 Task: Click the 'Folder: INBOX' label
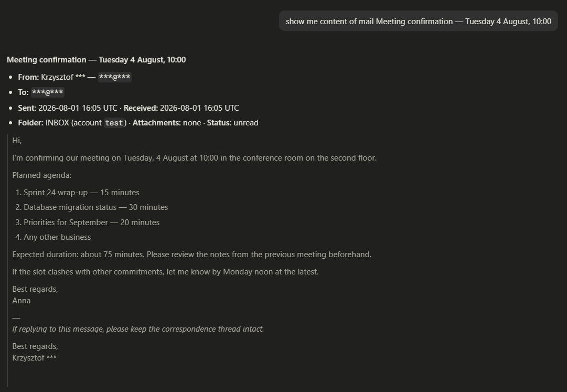[x=44, y=123]
